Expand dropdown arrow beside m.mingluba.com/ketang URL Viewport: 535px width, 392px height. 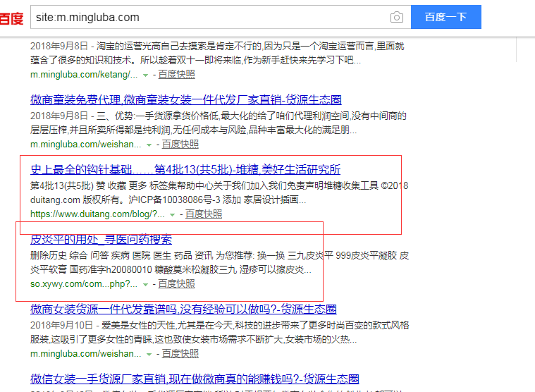click(145, 75)
